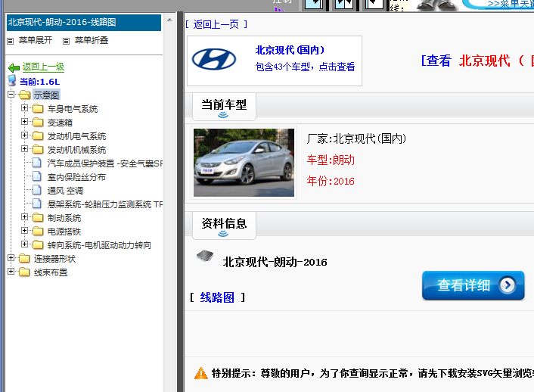Select 悬架系统-轮胎压力监测系统 tree item
The image size is (534, 392).
[x=104, y=204]
